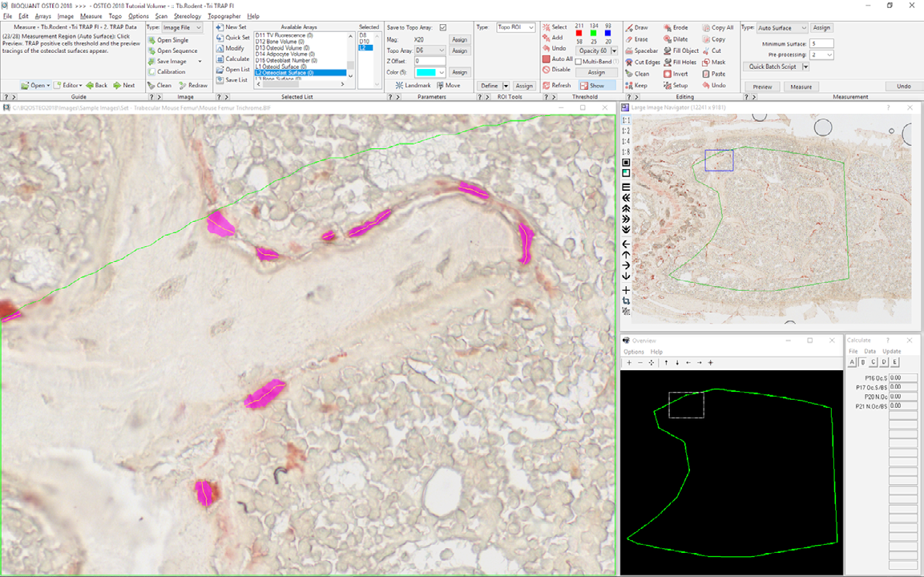Viewport: 924px width, 577px height.
Task: Disable the threshold
Action: (x=555, y=70)
